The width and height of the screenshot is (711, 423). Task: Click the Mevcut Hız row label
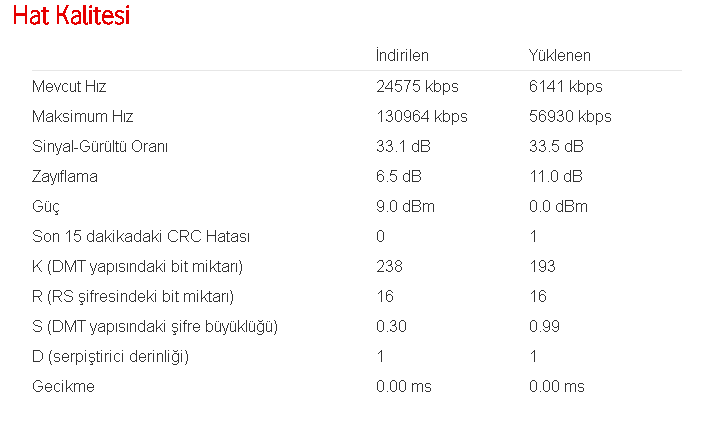click(x=70, y=86)
